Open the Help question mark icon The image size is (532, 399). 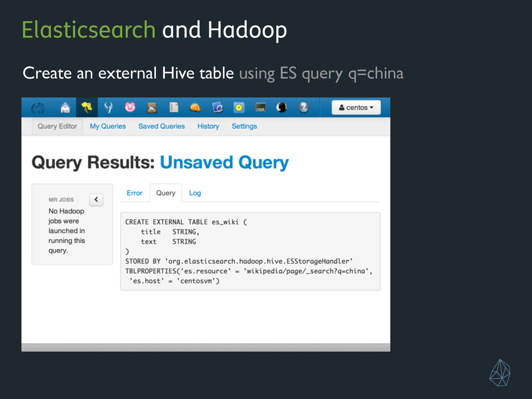tap(303, 108)
